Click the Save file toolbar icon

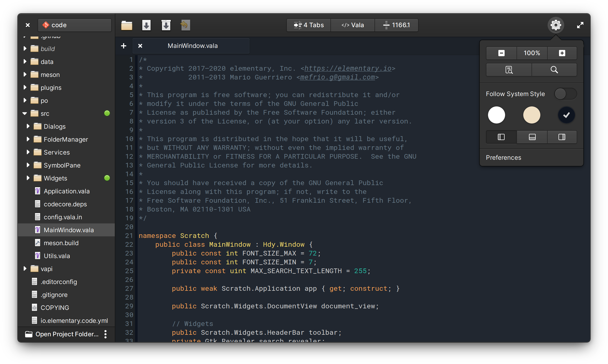146,25
